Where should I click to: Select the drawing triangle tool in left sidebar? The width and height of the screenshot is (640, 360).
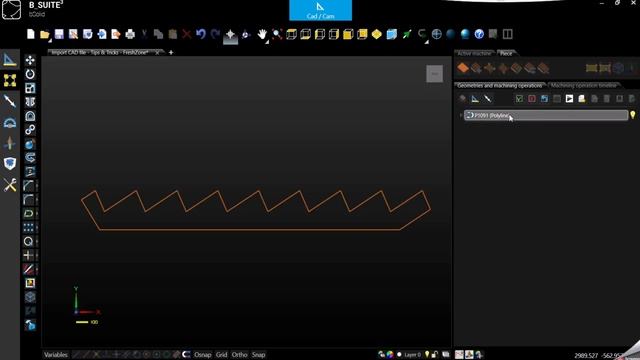click(x=10, y=60)
